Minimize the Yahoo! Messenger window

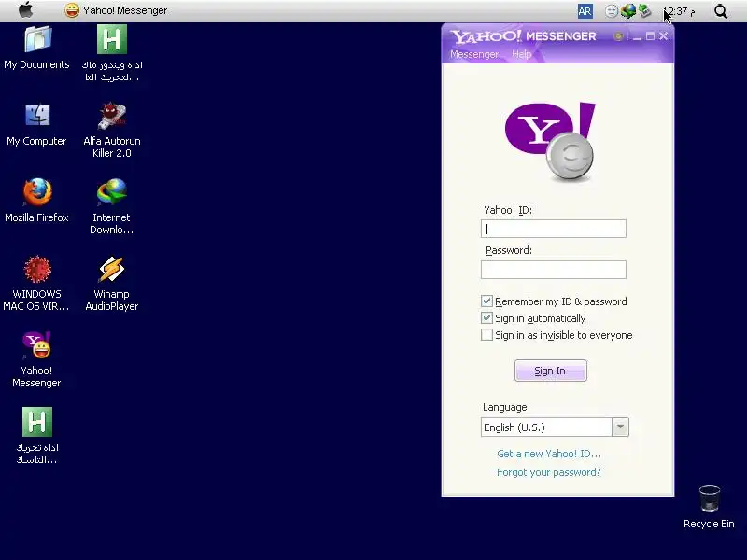[637, 36]
